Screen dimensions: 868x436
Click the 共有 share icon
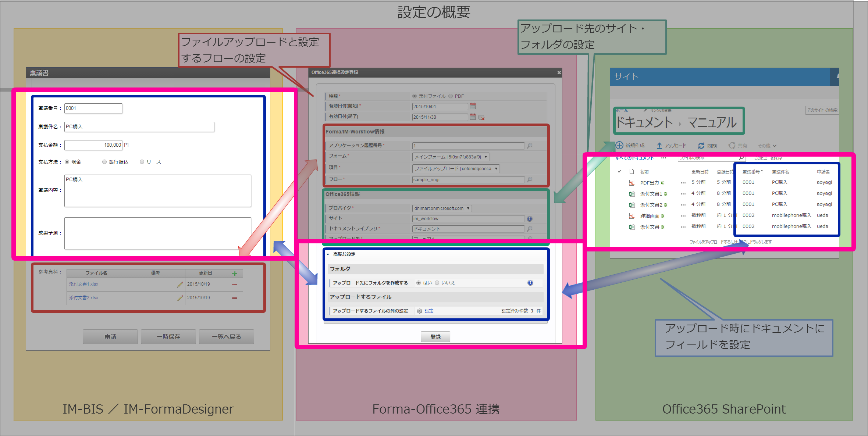tap(731, 145)
